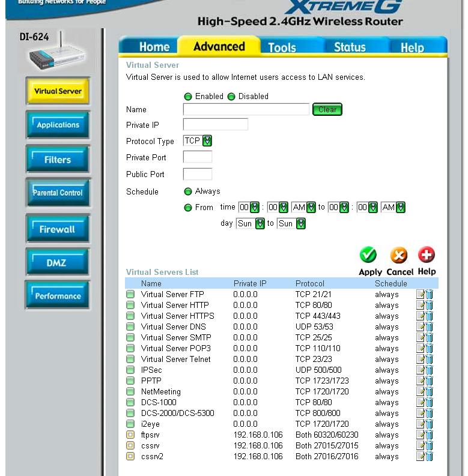Delete the PPTP entry
Viewport: 468px width, 476px height.
429,381
